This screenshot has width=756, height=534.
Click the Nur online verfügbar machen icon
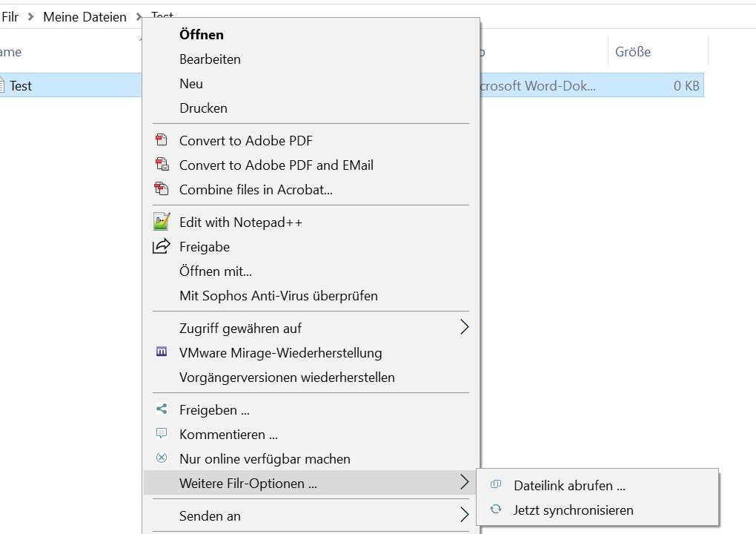(161, 458)
